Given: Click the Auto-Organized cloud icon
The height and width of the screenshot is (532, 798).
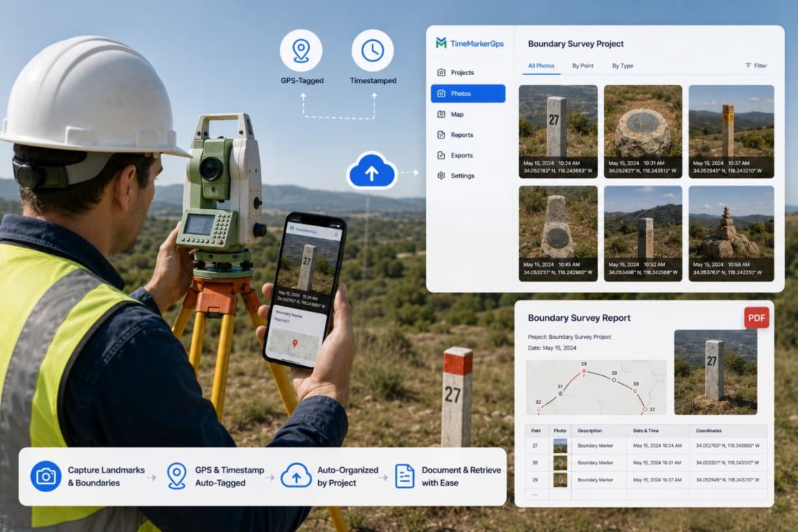Looking at the screenshot, I should (296, 476).
